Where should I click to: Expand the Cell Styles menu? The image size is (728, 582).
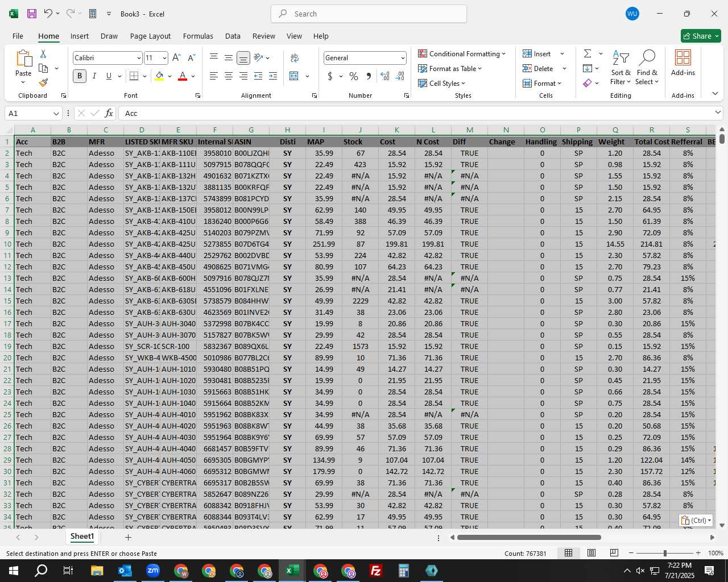(442, 83)
